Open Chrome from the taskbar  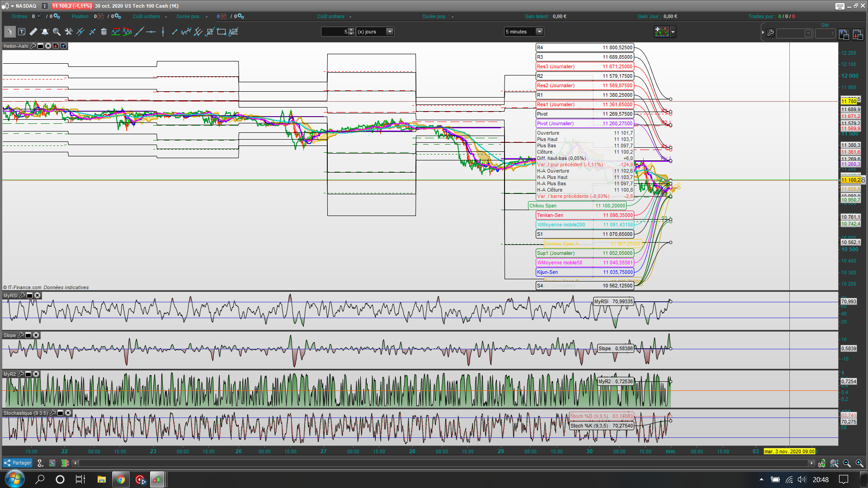pos(120,479)
